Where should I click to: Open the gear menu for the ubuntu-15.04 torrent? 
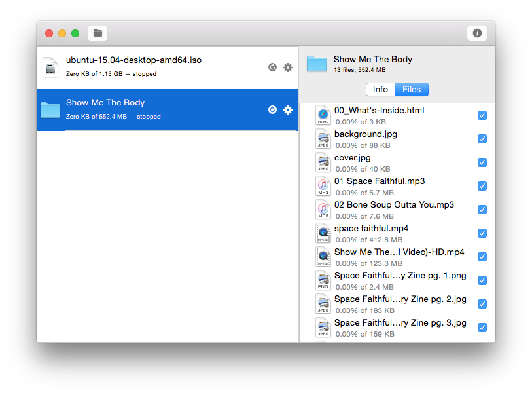point(288,67)
